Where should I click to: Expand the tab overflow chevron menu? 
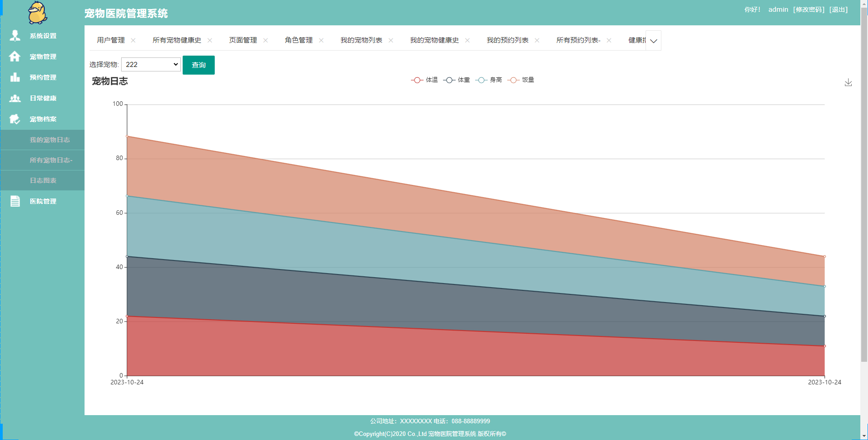click(x=653, y=41)
